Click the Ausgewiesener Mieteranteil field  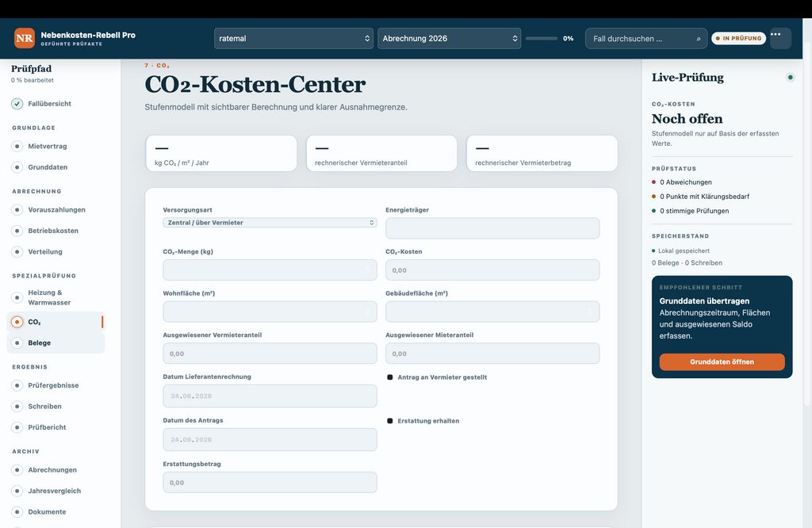point(492,354)
